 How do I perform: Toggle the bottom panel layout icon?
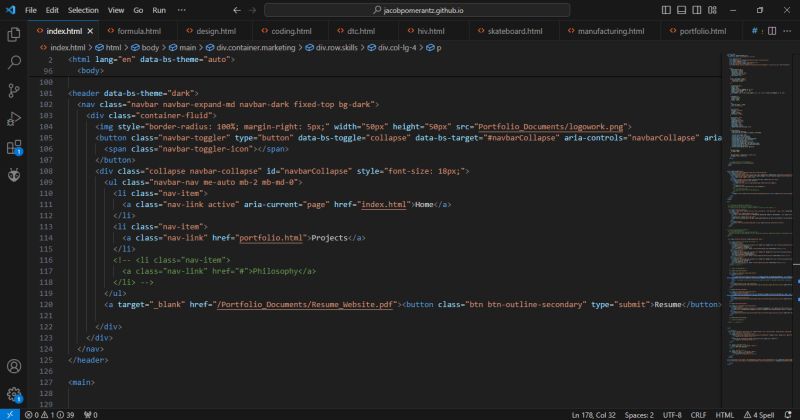click(x=681, y=10)
